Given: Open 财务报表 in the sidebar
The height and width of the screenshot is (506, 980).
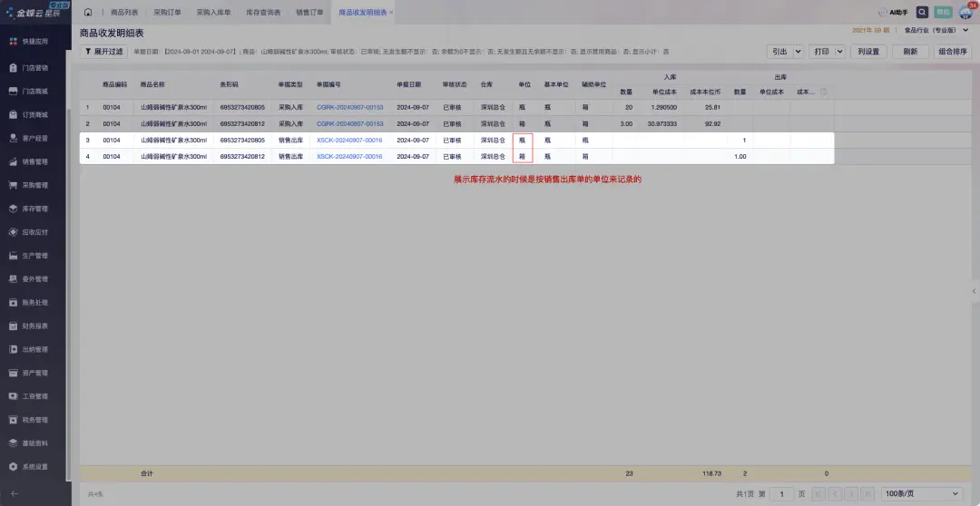Looking at the screenshot, I should [x=34, y=326].
